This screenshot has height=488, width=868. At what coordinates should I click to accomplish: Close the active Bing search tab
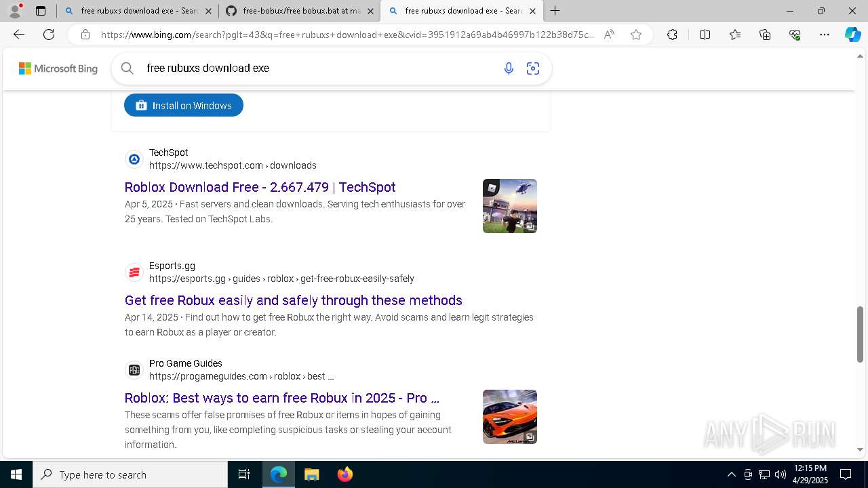(532, 11)
